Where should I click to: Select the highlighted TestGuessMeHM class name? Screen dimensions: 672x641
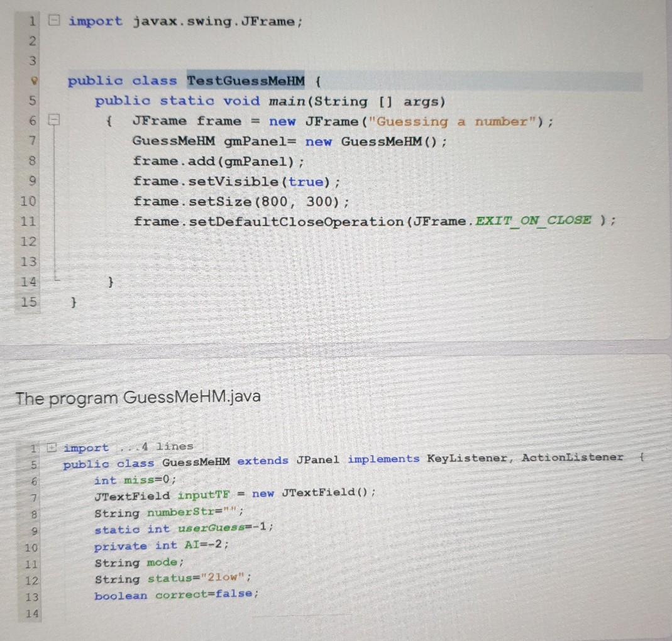click(246, 80)
